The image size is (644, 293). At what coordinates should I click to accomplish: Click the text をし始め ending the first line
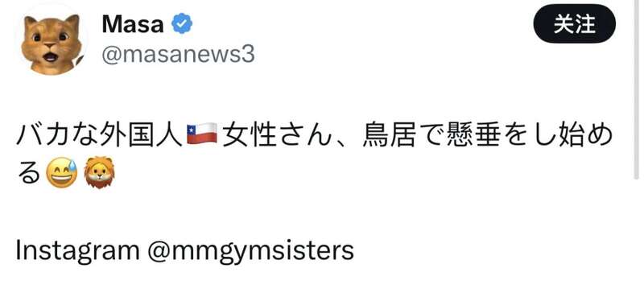coord(557,134)
